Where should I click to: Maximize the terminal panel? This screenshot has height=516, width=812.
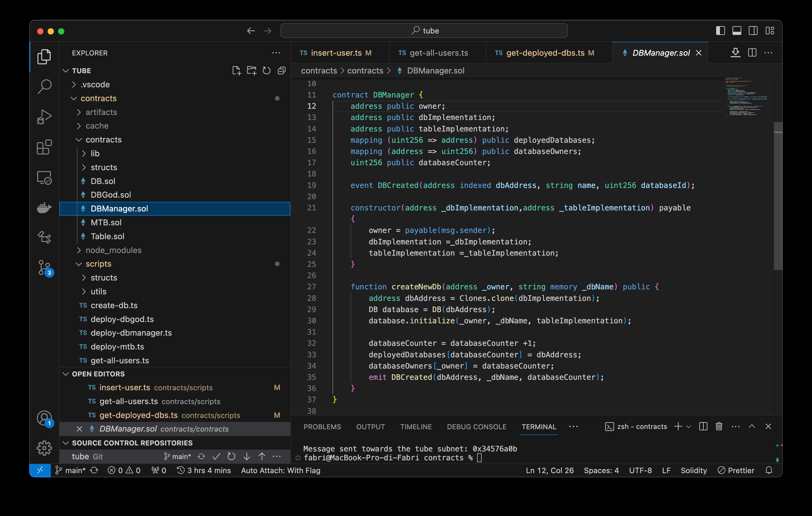pos(752,426)
